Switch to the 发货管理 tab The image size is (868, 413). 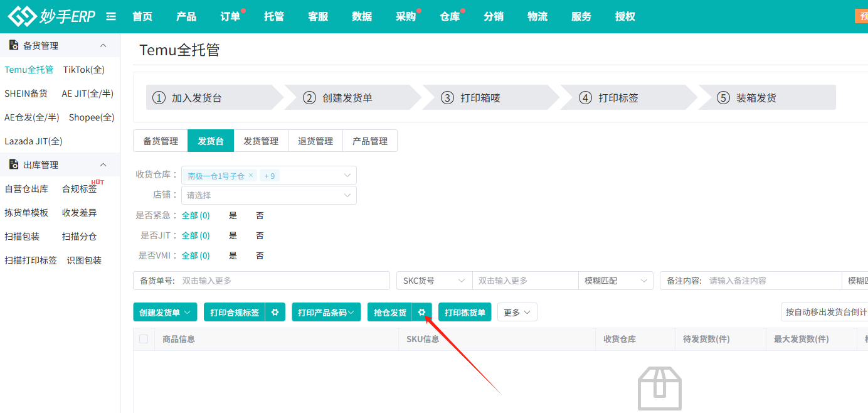point(261,141)
